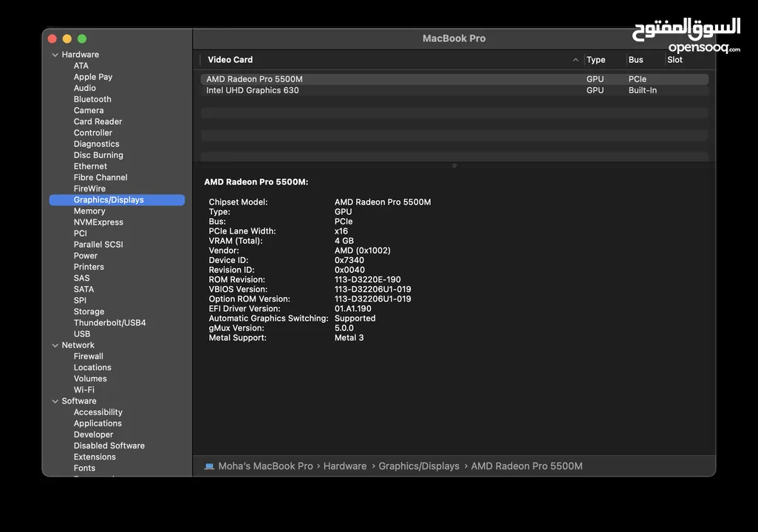The width and height of the screenshot is (758, 532).
Task: Select Disabled Software in the sidebar
Action: 109,446
